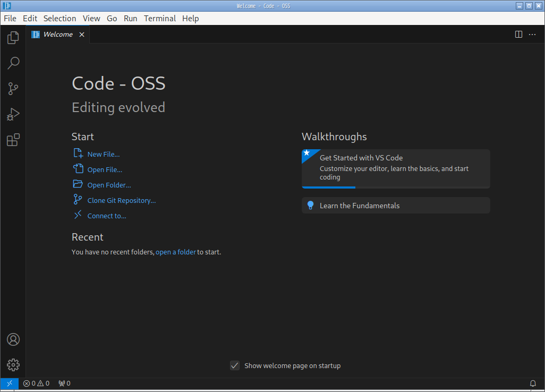Open the Go menu
Screen dimensions: 545x392
coord(112,19)
